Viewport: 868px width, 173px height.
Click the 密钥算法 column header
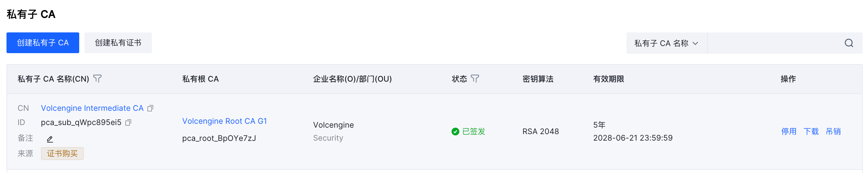point(538,79)
